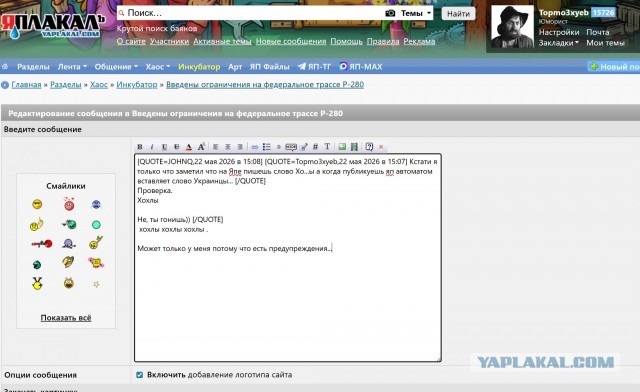Image resolution: width=640 pixels, height=392 pixels.
Task: Click the home icon in navigation bar
Action: point(5,66)
